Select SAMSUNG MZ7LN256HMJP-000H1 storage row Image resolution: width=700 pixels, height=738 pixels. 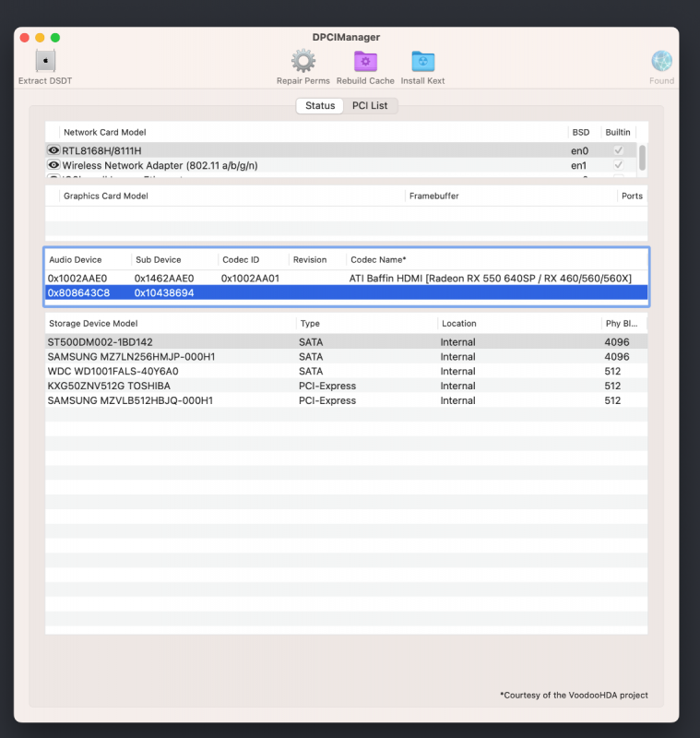click(346, 356)
